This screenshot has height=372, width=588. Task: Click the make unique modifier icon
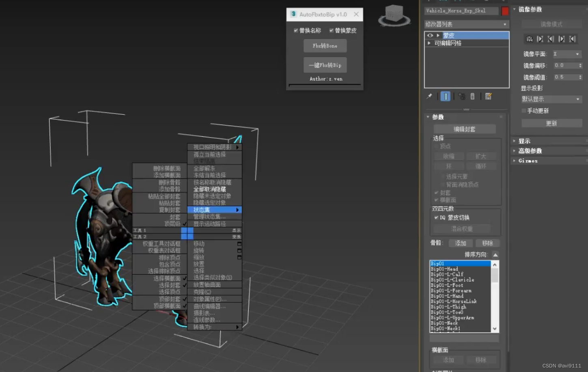coord(462,96)
